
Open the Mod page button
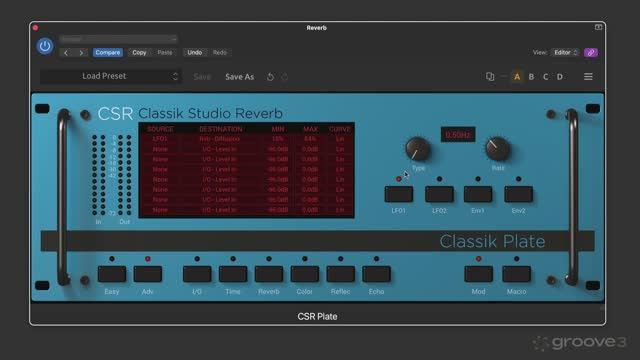point(479,274)
